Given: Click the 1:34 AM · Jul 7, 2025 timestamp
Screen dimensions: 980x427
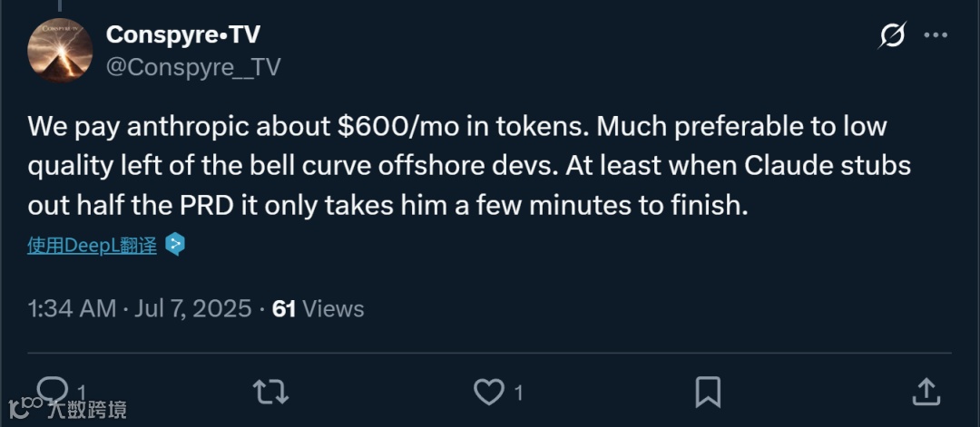Looking at the screenshot, I should [x=140, y=308].
